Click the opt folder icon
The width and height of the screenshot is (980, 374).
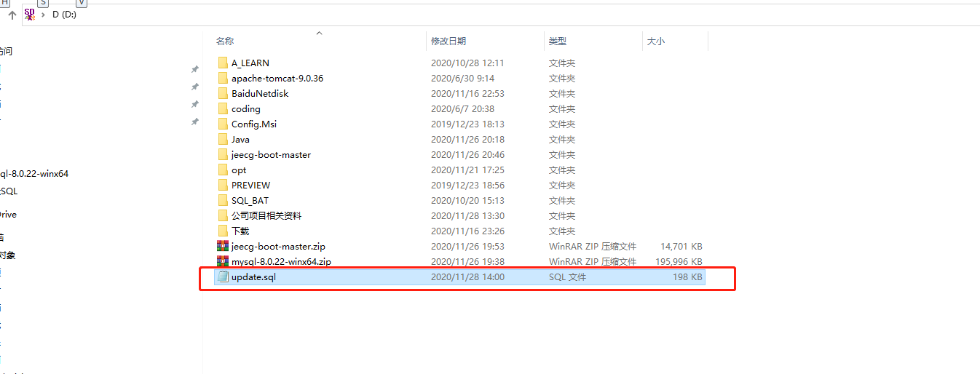[223, 170]
